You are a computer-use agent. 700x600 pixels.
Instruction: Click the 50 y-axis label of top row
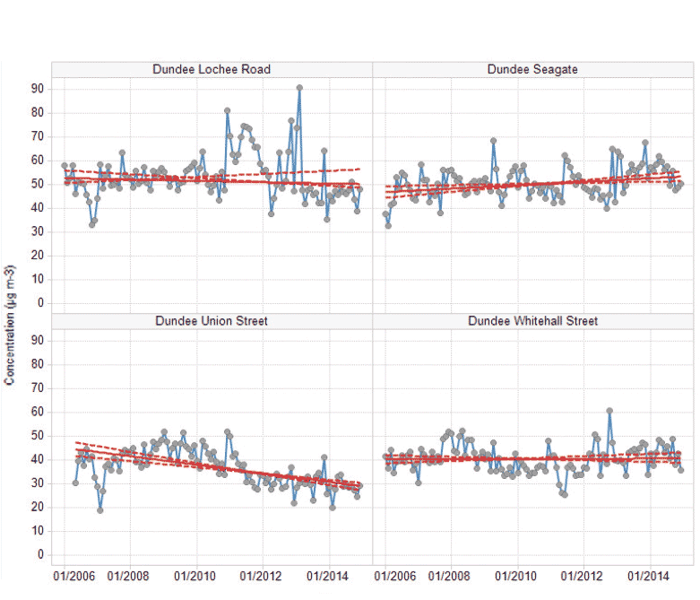pos(38,184)
